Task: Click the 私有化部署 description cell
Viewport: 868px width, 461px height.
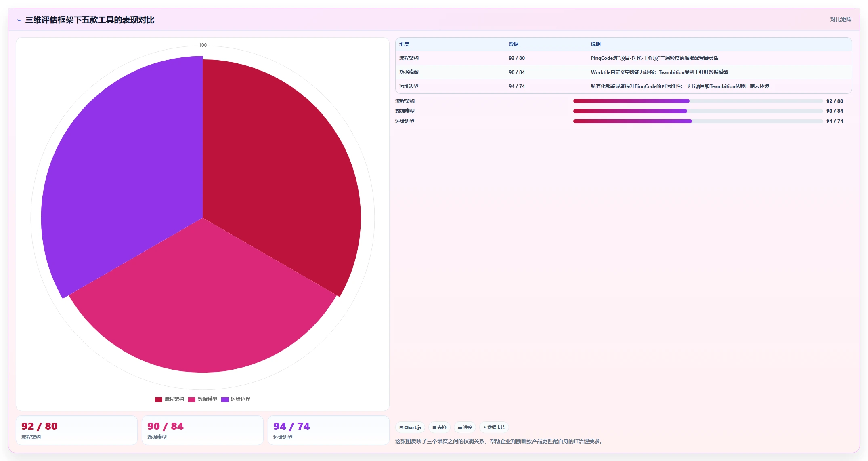Action: point(680,86)
